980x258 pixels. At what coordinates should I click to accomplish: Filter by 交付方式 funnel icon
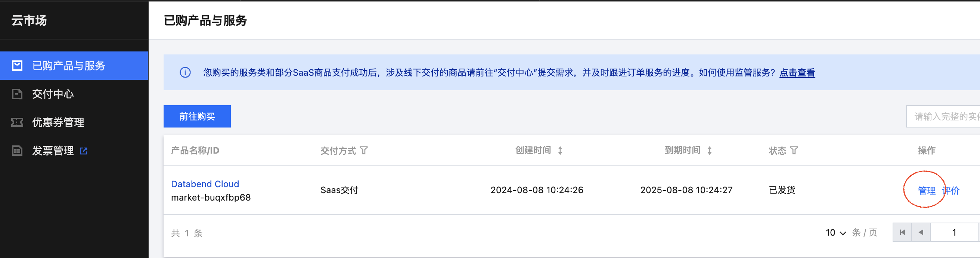point(364,151)
